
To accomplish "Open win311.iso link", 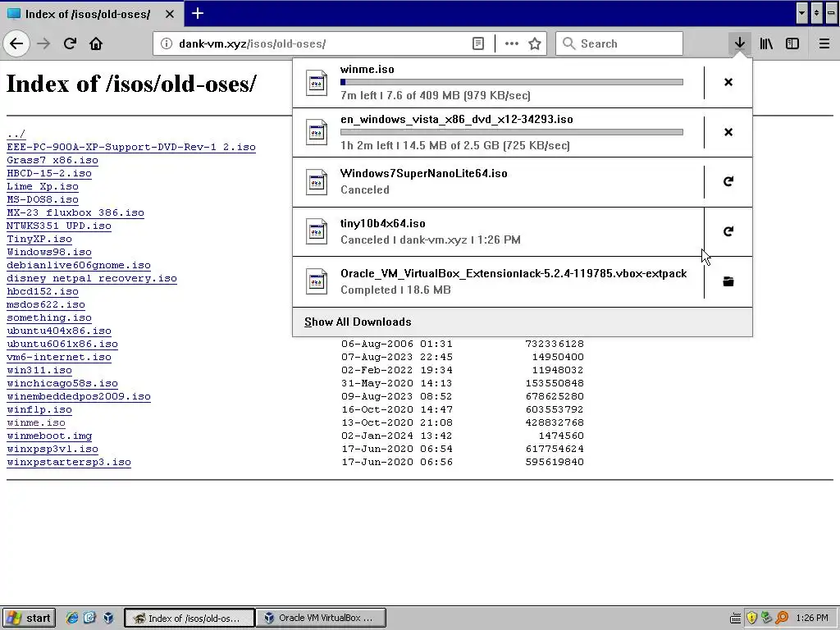I will 39,370.
